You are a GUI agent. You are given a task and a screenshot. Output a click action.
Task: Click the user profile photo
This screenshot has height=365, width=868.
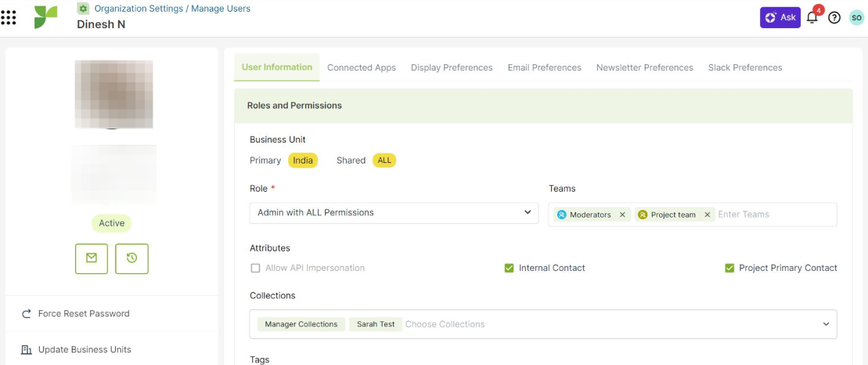tap(113, 94)
